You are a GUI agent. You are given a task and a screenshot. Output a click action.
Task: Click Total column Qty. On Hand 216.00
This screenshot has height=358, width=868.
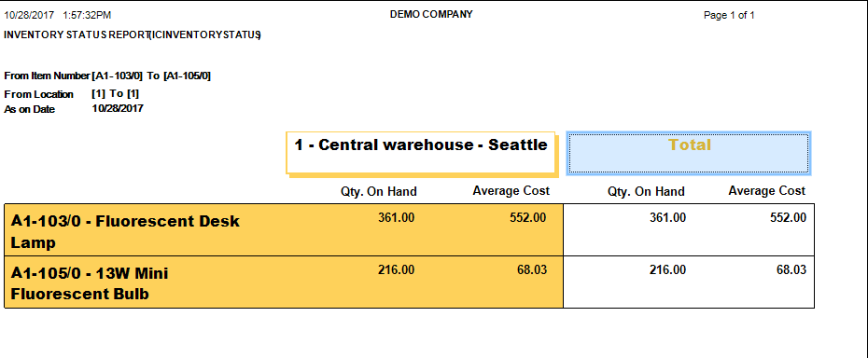667,270
